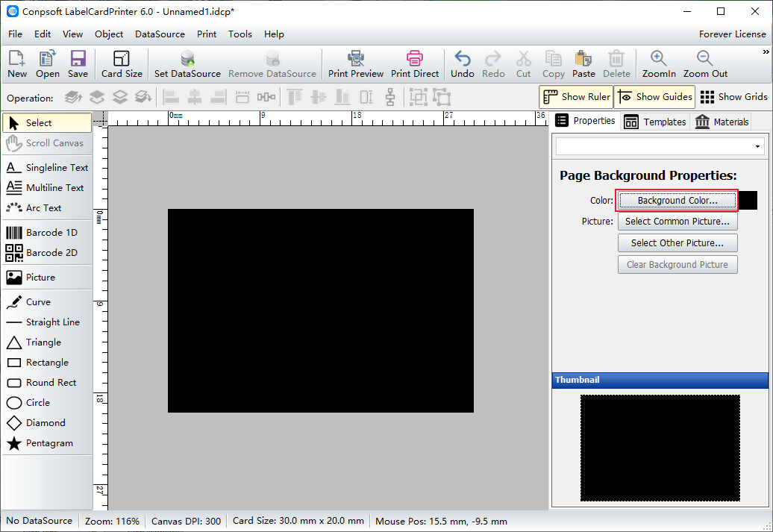Image resolution: width=773 pixels, height=532 pixels.
Task: Switch to the Materials tab
Action: (722, 122)
